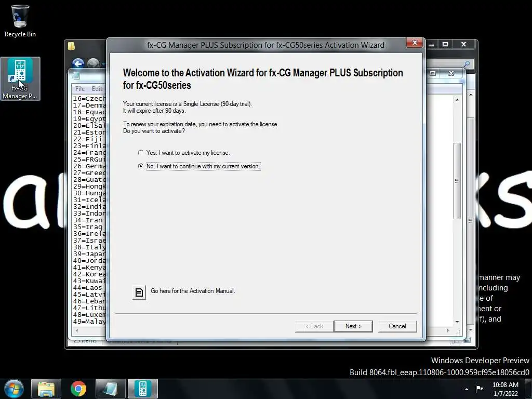The height and width of the screenshot is (399, 532).
Task: Select No, continue with current version option
Action: 199,166
